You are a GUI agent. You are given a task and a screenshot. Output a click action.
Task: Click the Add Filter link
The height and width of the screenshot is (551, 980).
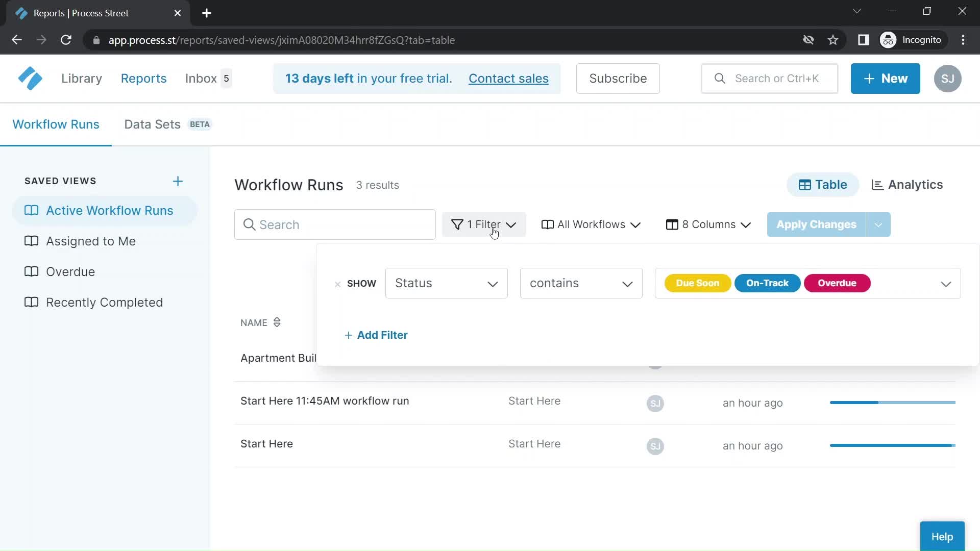(x=376, y=335)
